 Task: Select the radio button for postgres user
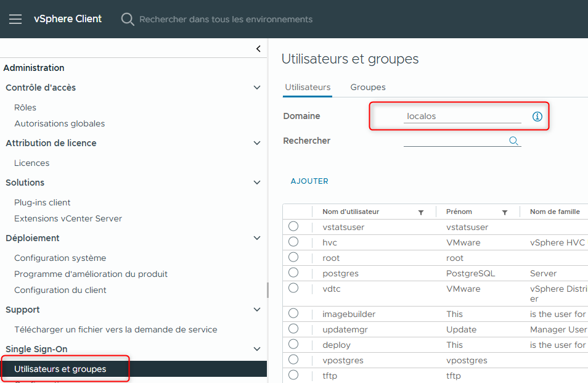pos(293,273)
